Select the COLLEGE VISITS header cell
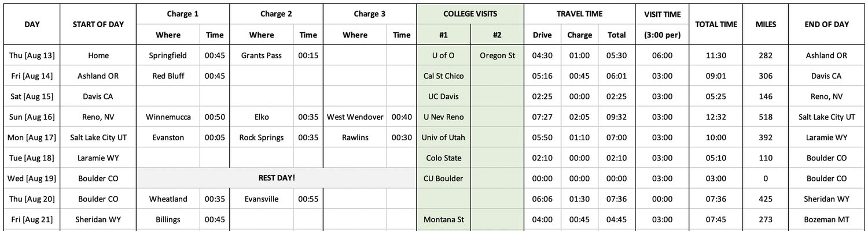The image size is (868, 231). [x=470, y=14]
